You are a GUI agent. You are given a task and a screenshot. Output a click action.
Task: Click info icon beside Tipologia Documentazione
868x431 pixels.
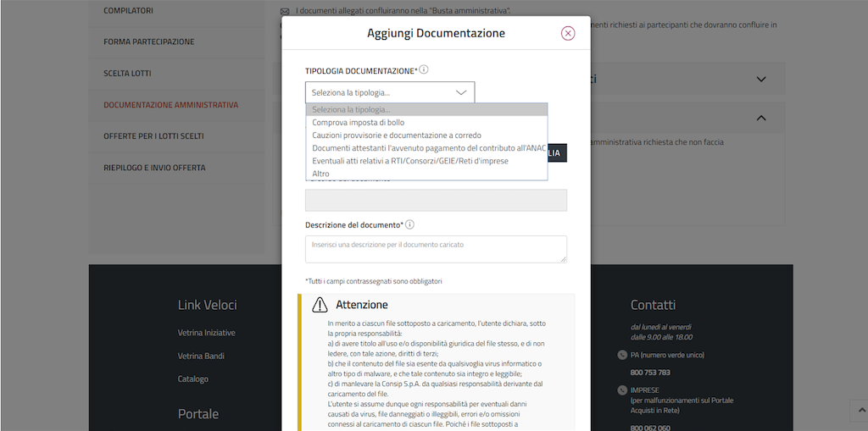[x=424, y=70]
